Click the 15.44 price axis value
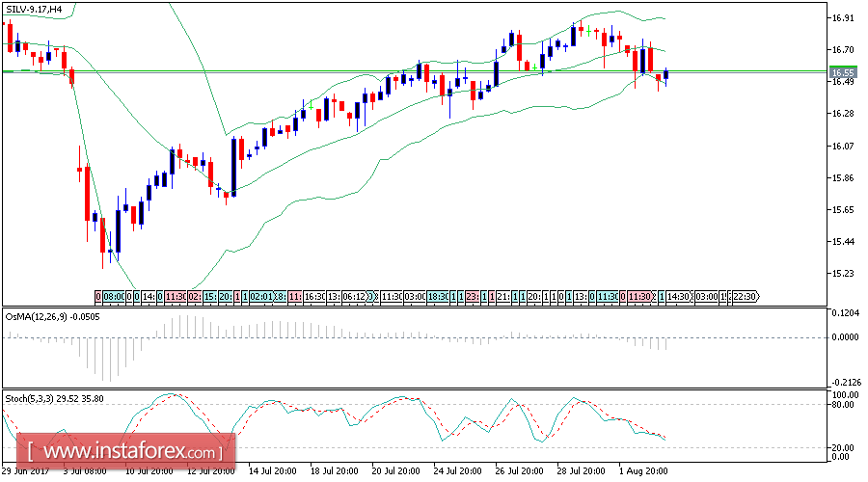Screen dimensions: 868x482 843,242
